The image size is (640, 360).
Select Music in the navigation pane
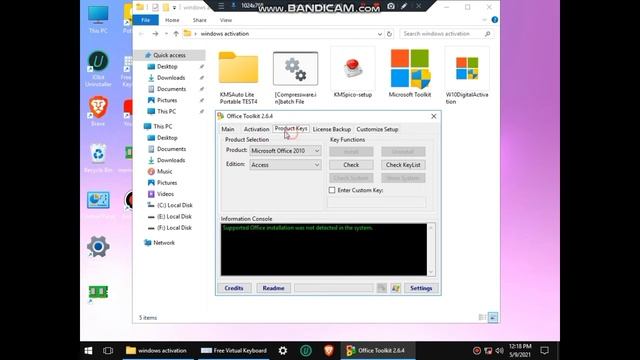164,171
